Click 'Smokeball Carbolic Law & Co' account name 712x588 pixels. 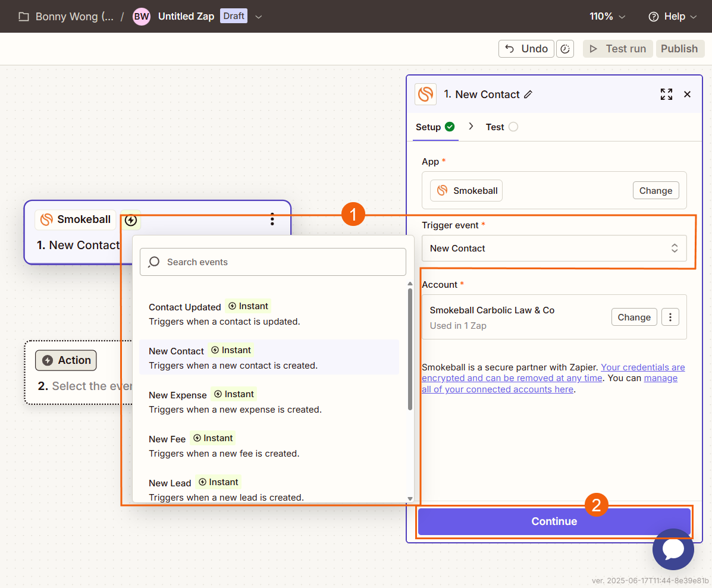point(492,310)
